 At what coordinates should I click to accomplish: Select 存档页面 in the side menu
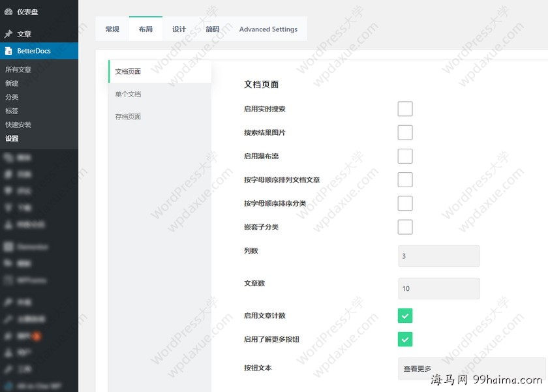160,117
